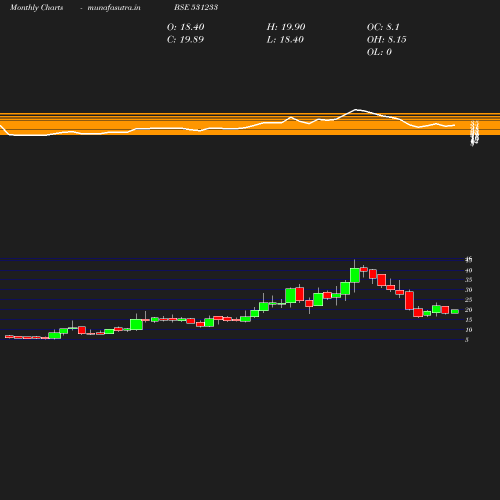This screenshot has width=500, height=500.
Task: Click the 'Monthly Charts' title text
Action: pyautogui.click(x=36, y=7)
